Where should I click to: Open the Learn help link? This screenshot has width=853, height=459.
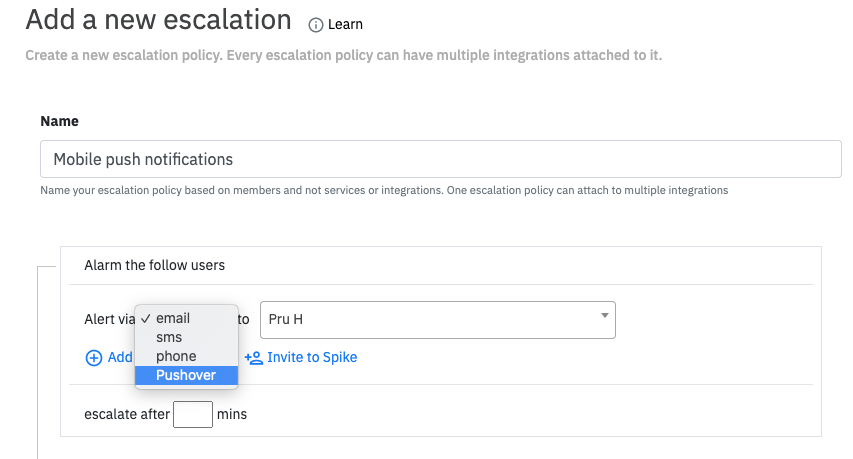tap(345, 24)
